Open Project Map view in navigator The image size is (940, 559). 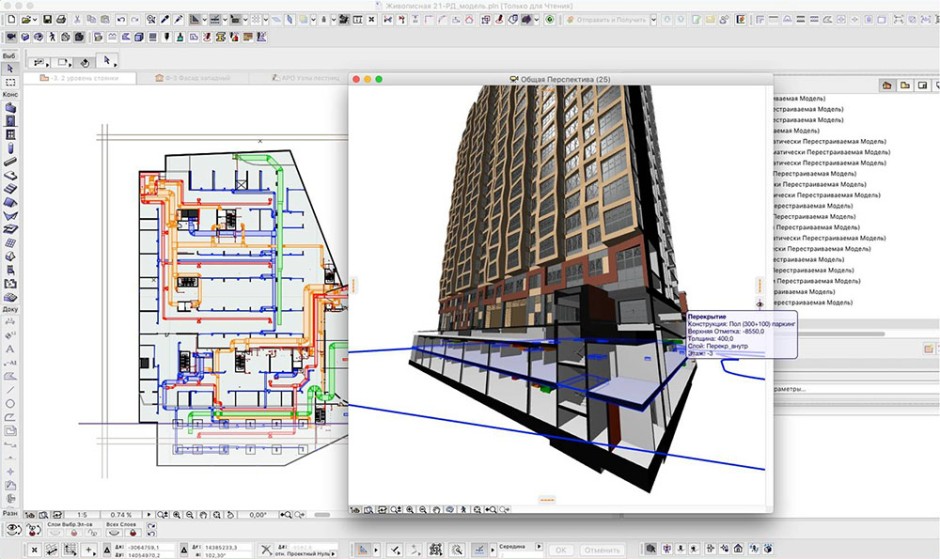tap(887, 86)
